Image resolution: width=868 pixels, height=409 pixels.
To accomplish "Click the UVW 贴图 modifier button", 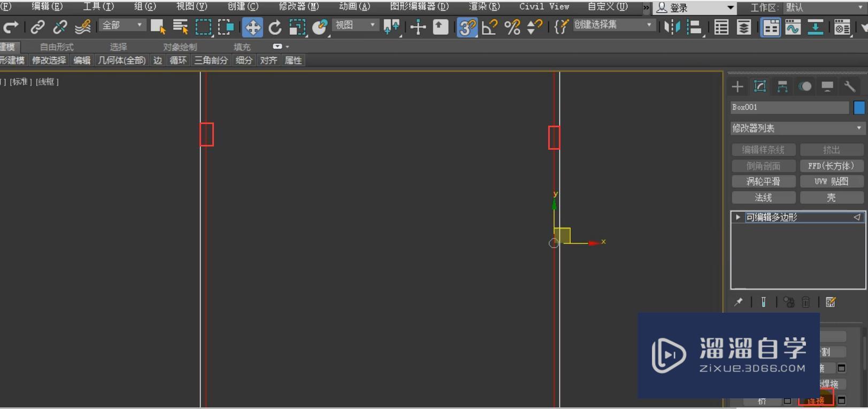I will (831, 182).
